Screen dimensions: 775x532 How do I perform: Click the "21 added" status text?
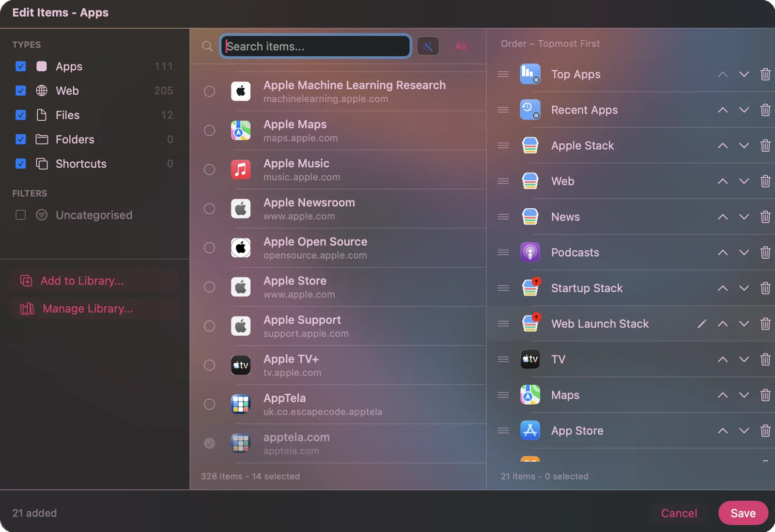point(34,513)
